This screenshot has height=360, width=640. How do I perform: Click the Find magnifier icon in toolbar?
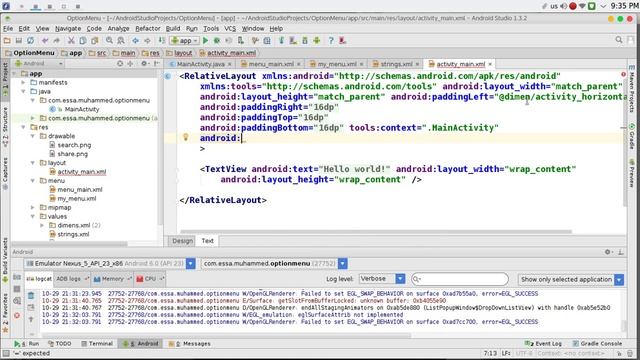point(109,40)
